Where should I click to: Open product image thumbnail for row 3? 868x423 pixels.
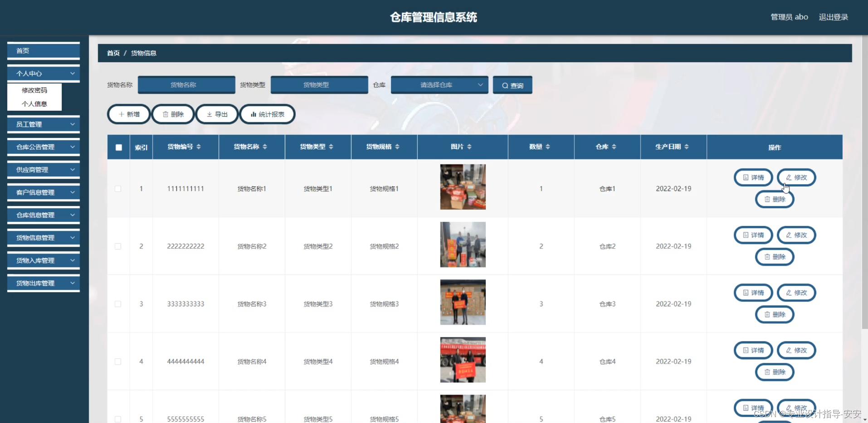point(463,302)
